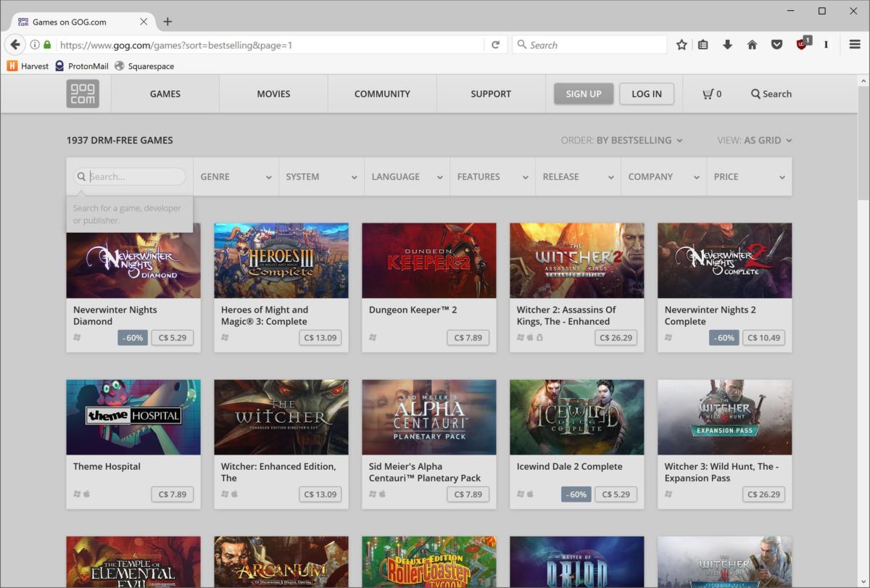Click in the game filter search field
The image size is (870, 588).
(x=130, y=176)
